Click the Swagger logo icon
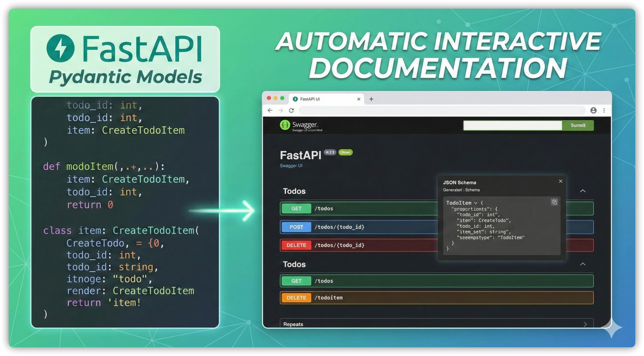644x356 pixels. coord(285,125)
